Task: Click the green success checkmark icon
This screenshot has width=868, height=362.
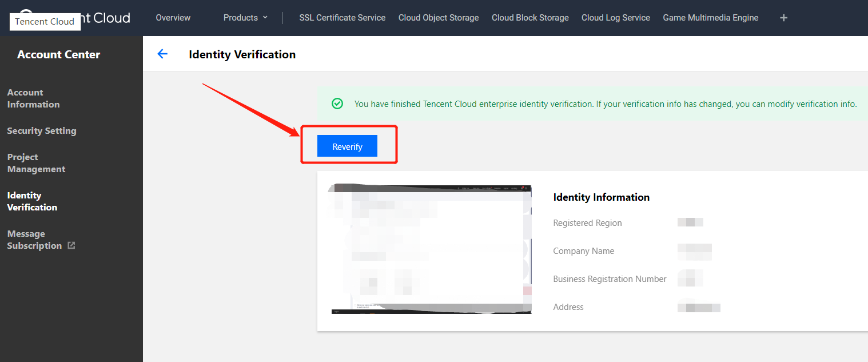Action: [x=337, y=104]
